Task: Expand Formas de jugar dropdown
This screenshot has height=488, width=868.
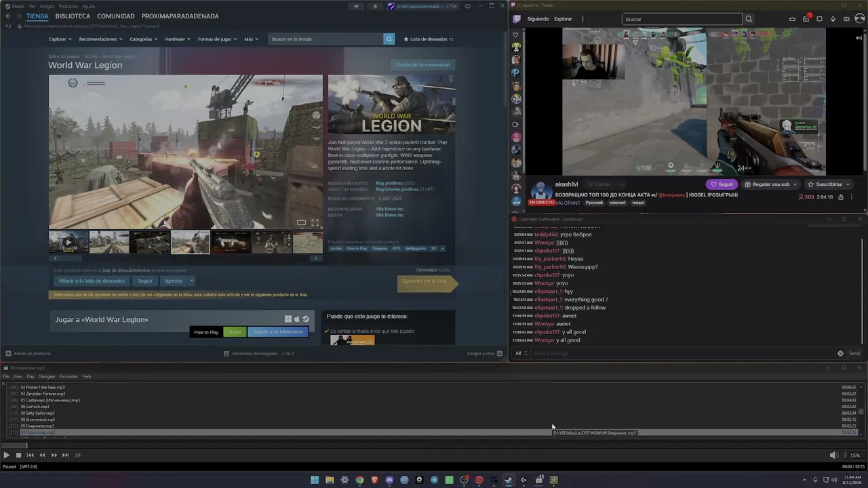Action: coord(217,39)
